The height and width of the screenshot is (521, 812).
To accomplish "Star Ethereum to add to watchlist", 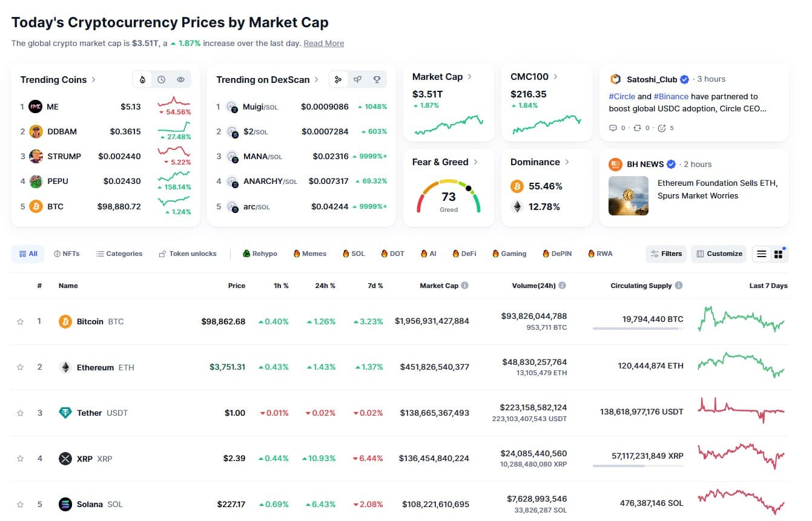I will tap(20, 367).
